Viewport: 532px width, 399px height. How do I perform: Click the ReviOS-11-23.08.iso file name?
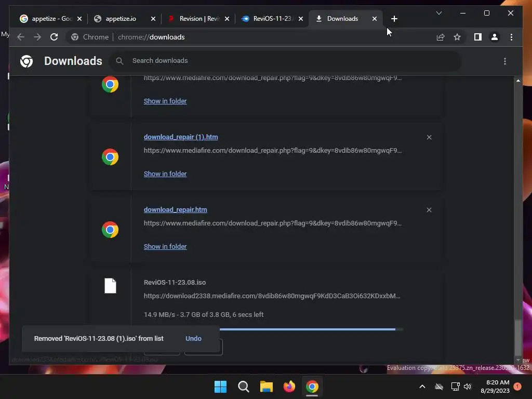(175, 283)
